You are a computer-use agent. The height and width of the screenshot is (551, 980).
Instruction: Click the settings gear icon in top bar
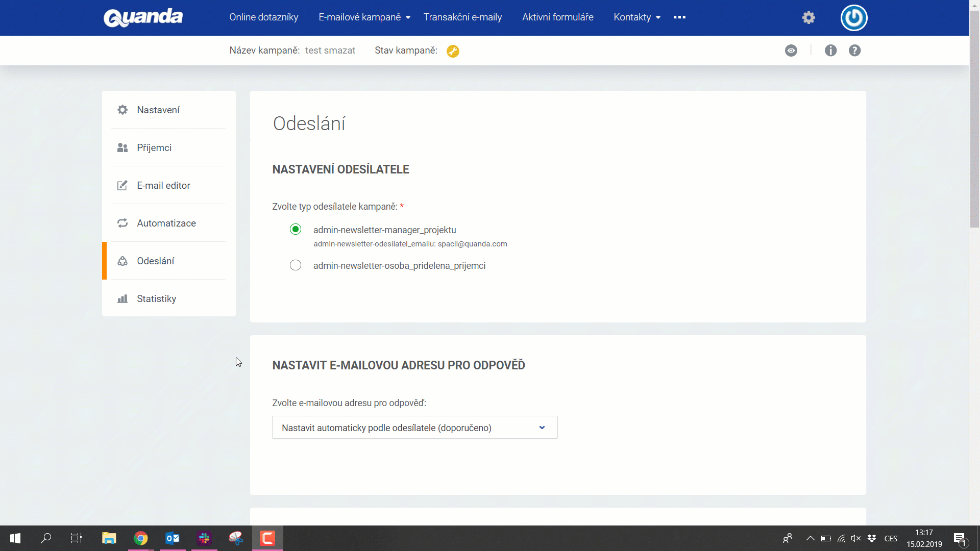click(x=808, y=17)
